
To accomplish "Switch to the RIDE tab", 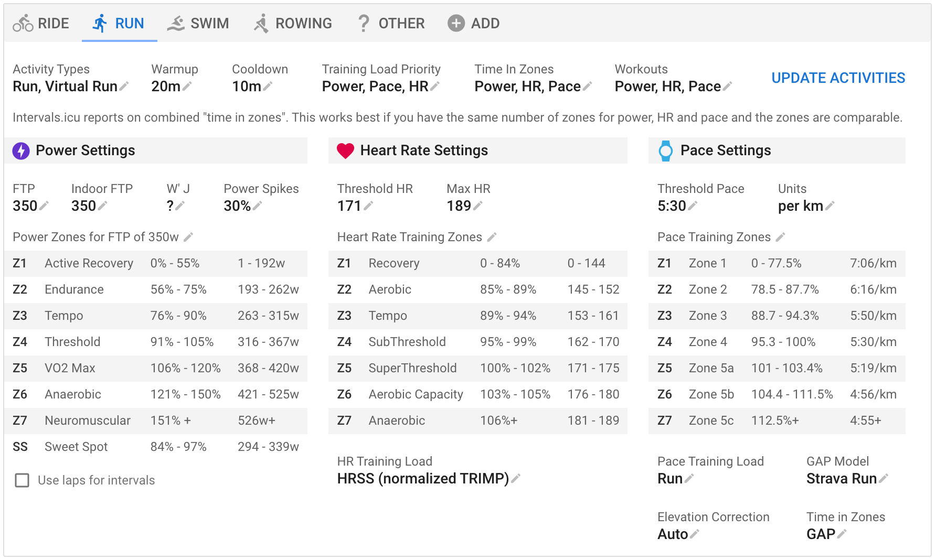I will 41,24.
